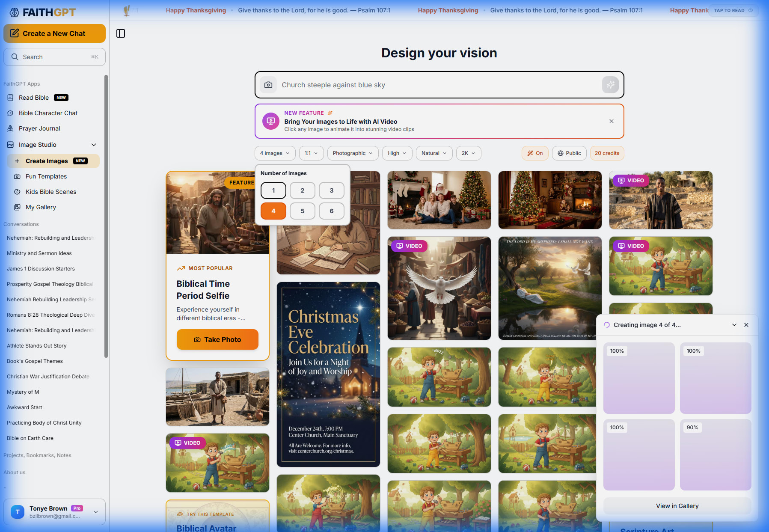
Task: Click the camera icon in prompt field
Action: pos(268,85)
